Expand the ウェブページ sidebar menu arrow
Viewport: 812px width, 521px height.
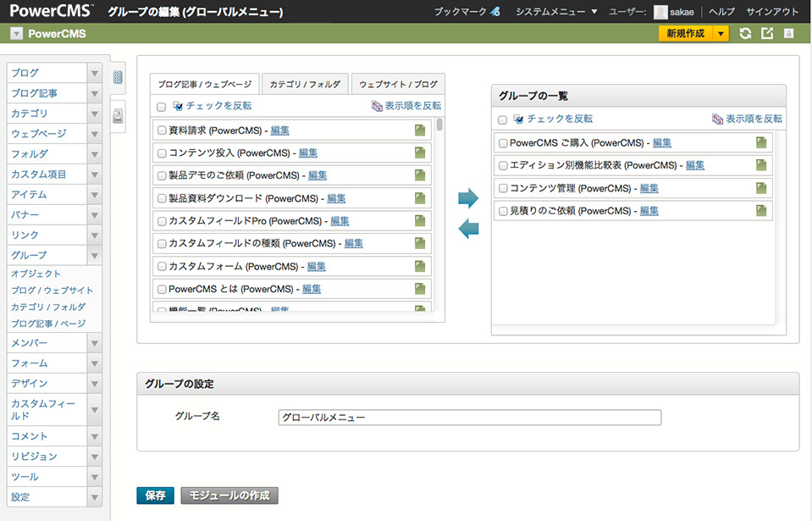click(x=94, y=134)
